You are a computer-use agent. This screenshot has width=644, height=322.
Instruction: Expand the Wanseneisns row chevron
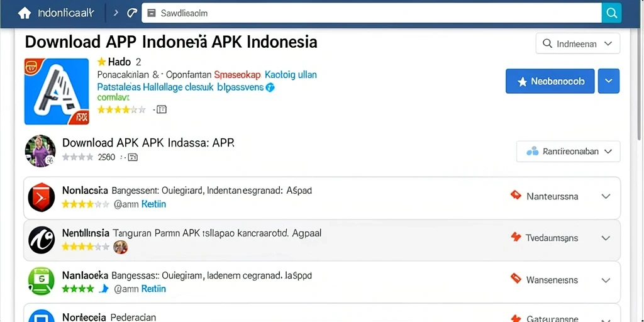coord(606,280)
